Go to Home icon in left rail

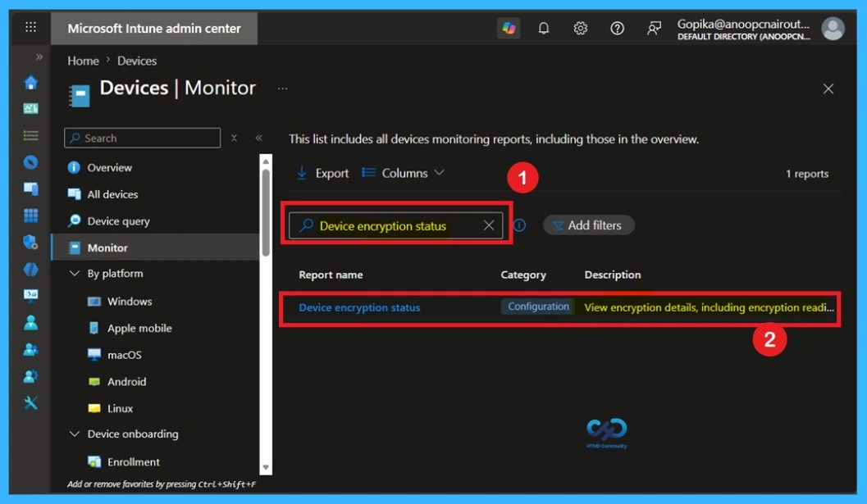(31, 82)
